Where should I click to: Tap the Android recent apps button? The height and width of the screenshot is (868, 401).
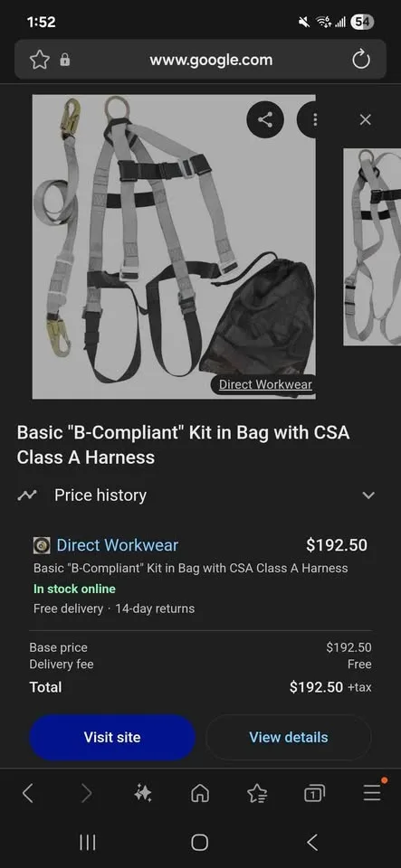[x=88, y=843]
